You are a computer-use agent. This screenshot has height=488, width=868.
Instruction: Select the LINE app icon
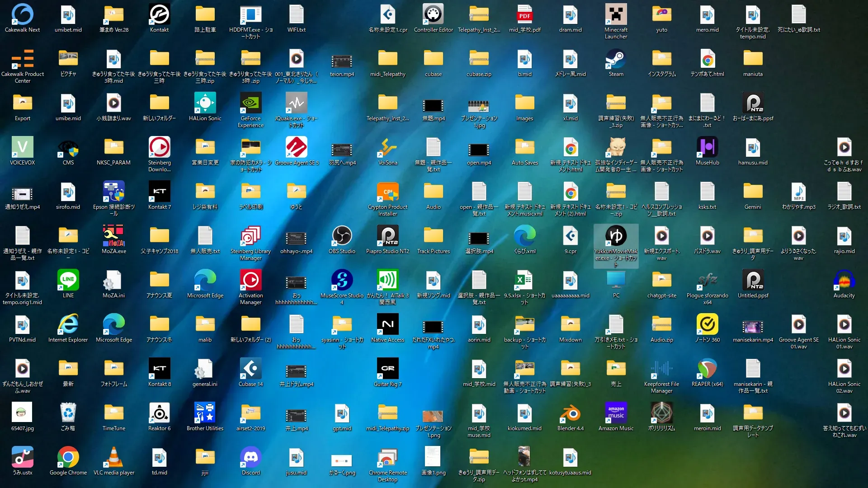(68, 281)
